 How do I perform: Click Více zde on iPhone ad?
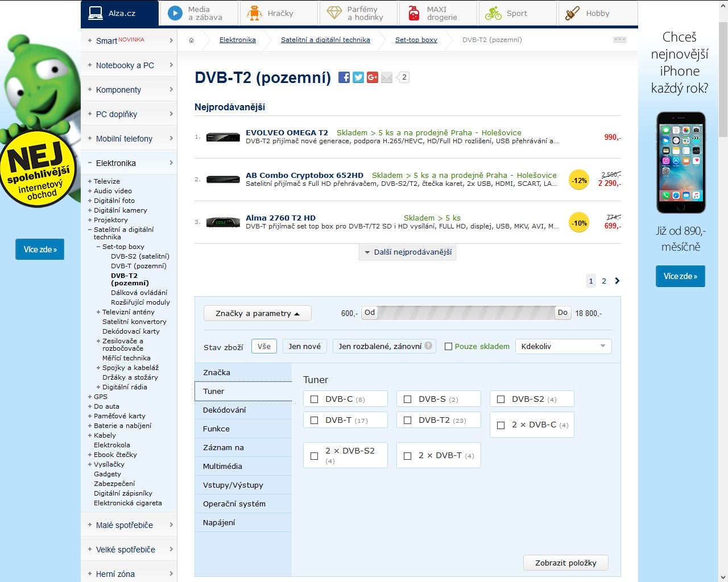point(680,276)
